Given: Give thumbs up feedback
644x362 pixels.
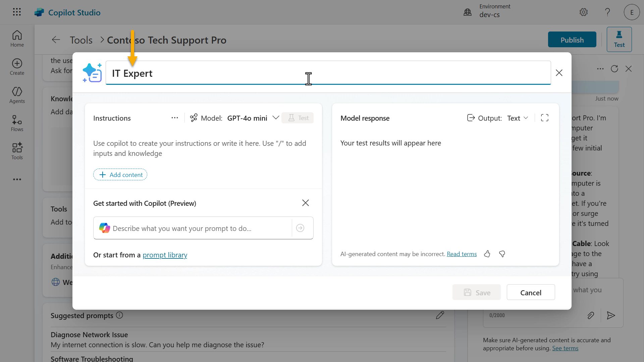Looking at the screenshot, I should tap(487, 254).
